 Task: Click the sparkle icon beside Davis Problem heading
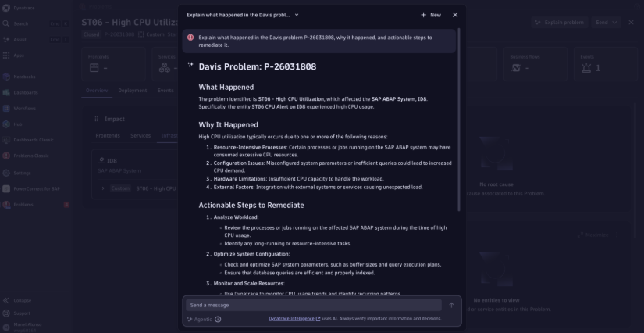point(190,65)
